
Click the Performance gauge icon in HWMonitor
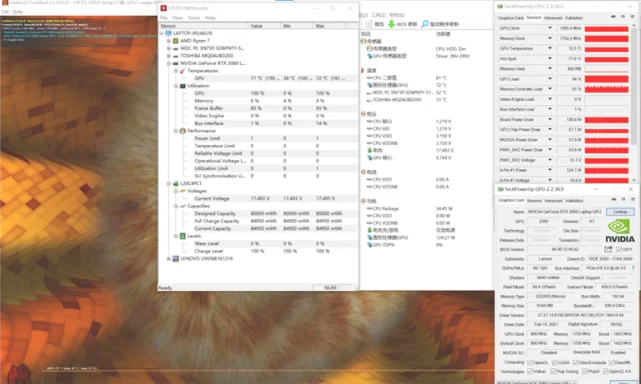(183, 131)
